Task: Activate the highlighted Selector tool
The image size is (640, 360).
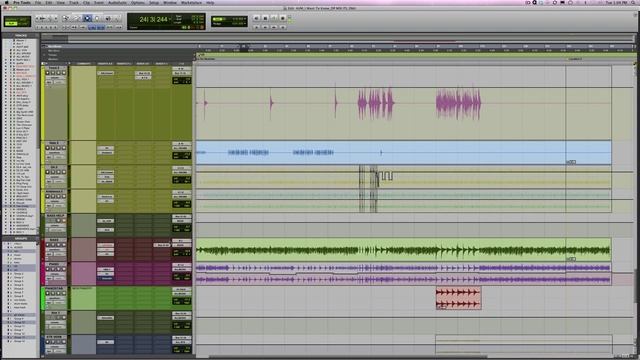Action: [x=87, y=18]
